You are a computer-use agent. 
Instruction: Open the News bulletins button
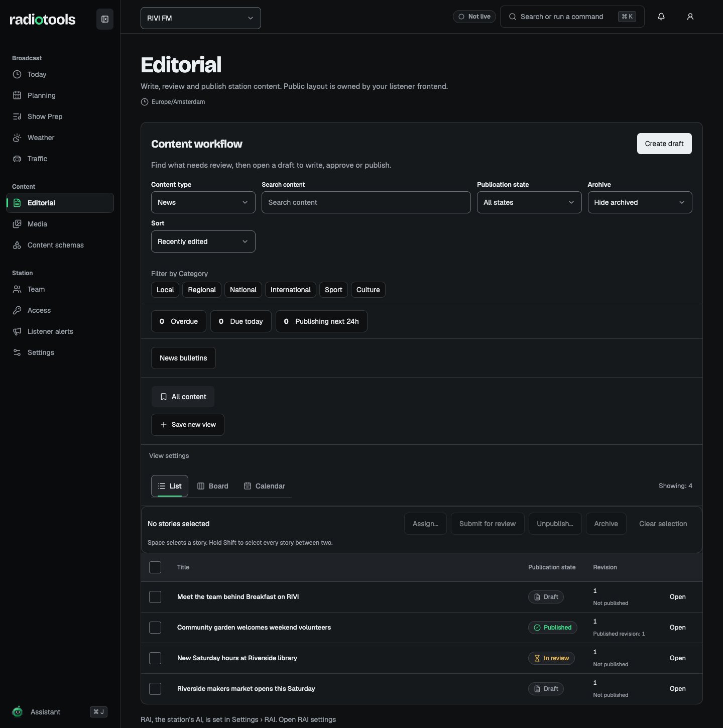[x=183, y=358]
